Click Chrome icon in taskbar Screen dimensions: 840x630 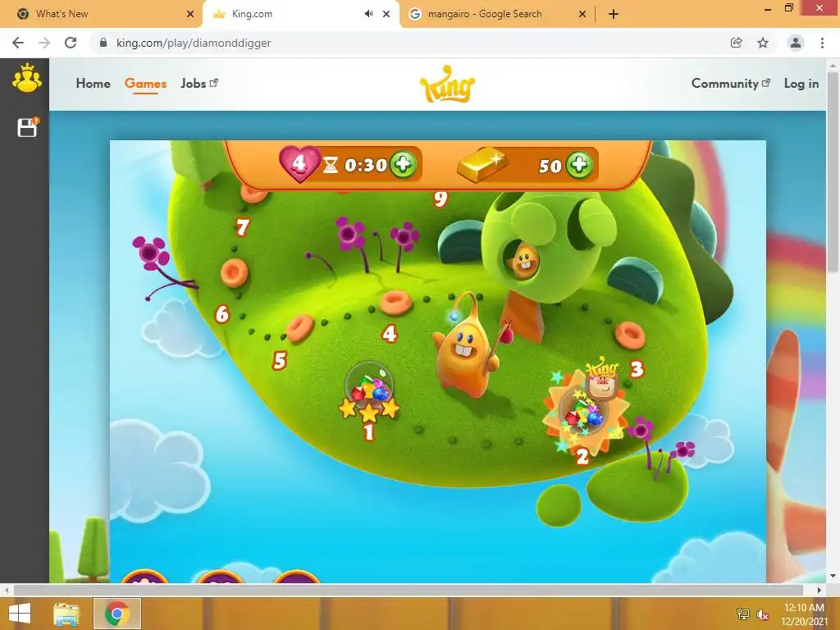tap(117, 614)
